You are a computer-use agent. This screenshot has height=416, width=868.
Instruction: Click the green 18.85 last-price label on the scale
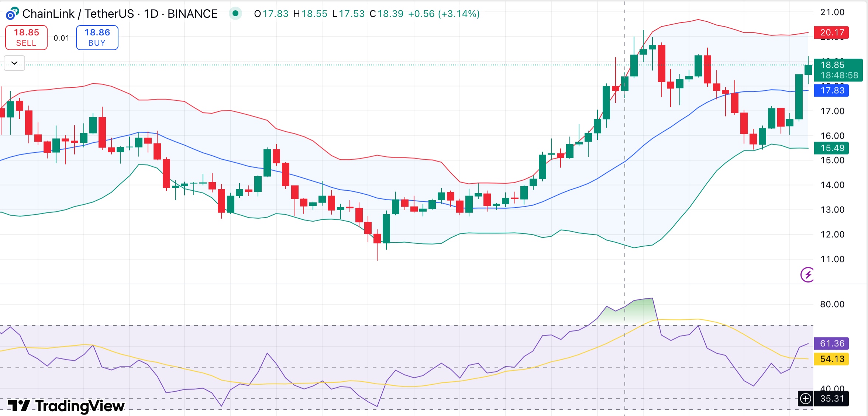(833, 65)
